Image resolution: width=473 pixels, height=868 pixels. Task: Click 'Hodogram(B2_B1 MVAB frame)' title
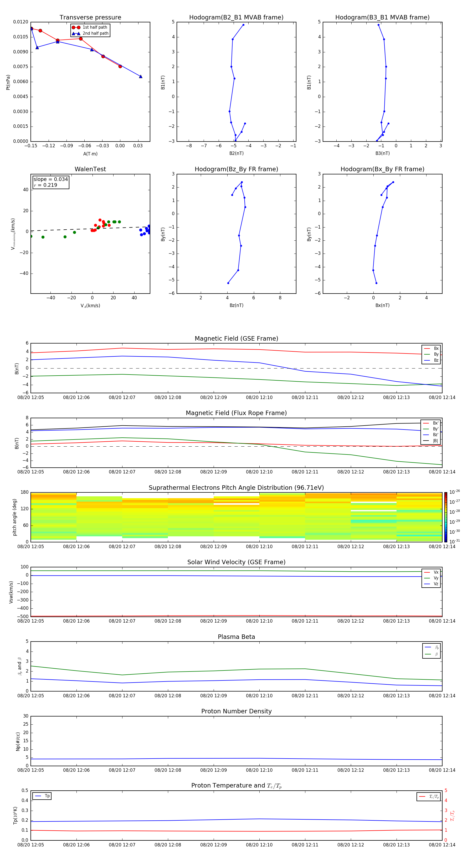[236, 17]
